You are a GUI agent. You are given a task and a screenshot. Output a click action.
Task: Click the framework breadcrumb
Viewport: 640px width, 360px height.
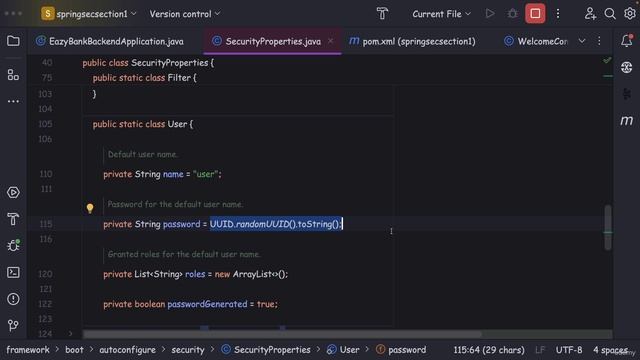28,350
